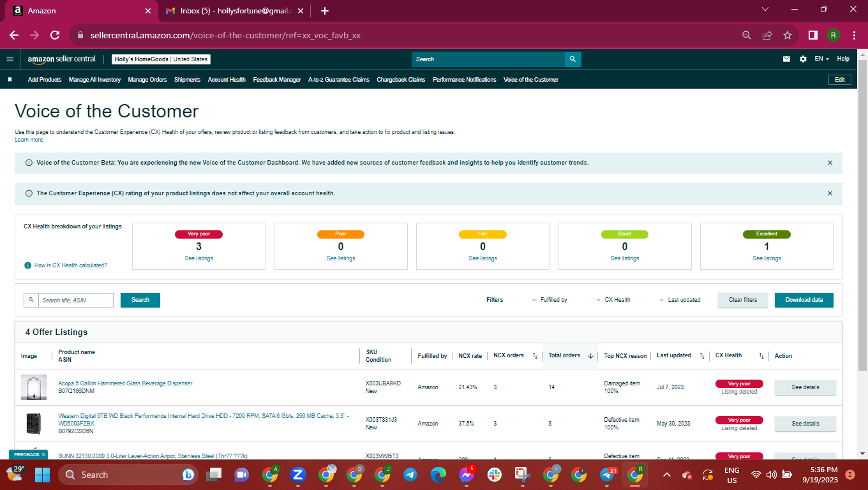This screenshot has height=490, width=868.
Task: Click the bookmark flag icon in favorites bar
Action: (x=10, y=80)
